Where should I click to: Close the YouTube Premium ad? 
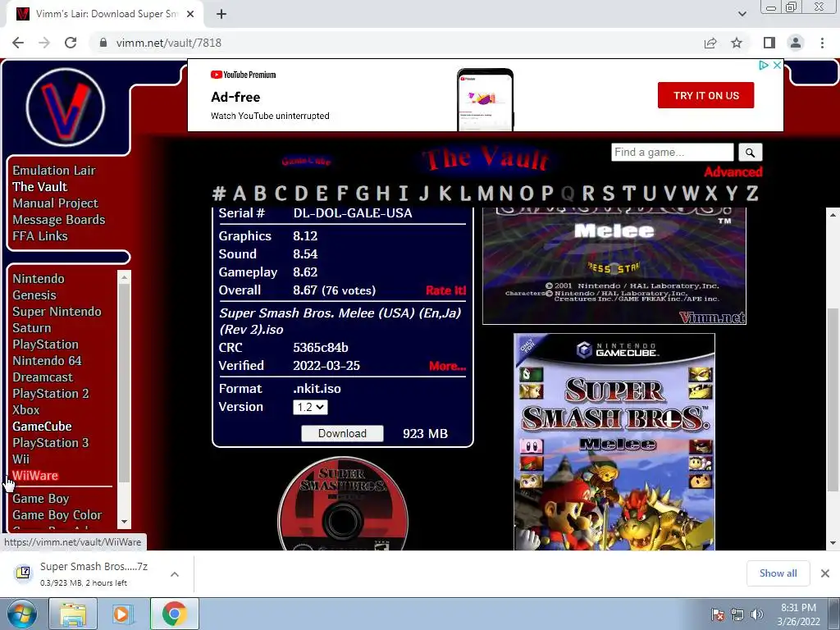(778, 66)
